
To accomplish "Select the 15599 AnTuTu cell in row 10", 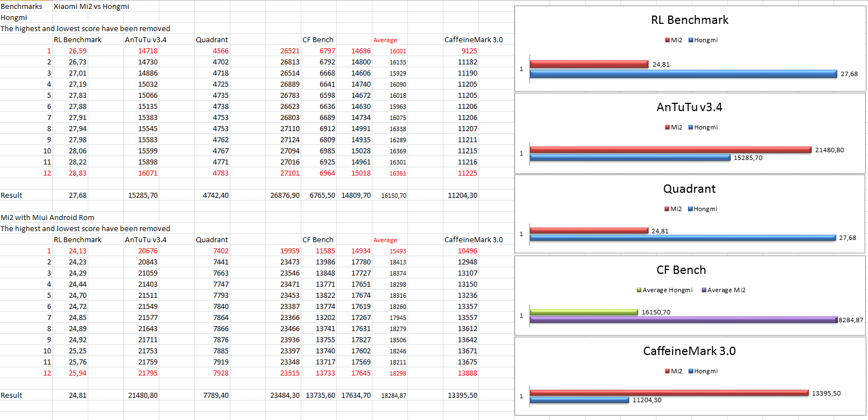I will point(148,151).
